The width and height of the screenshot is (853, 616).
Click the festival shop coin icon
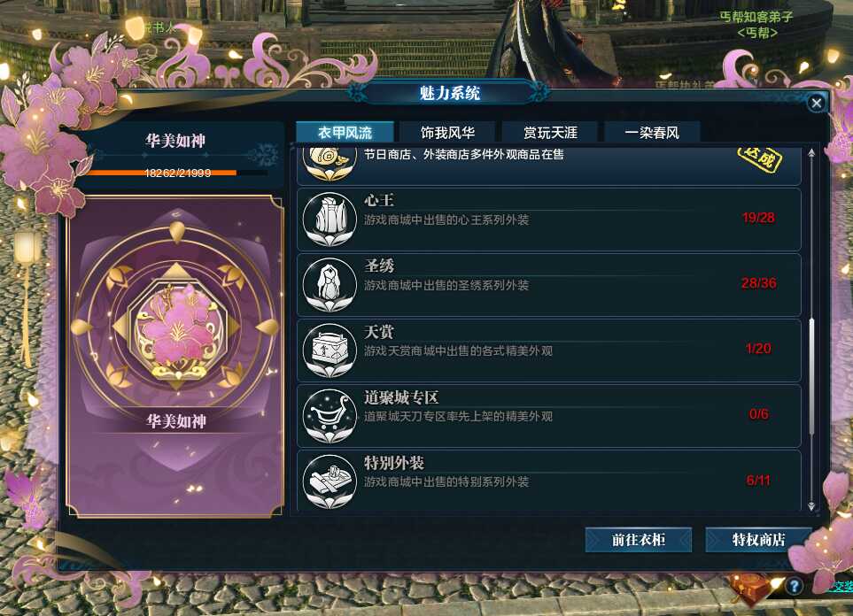pos(330,163)
